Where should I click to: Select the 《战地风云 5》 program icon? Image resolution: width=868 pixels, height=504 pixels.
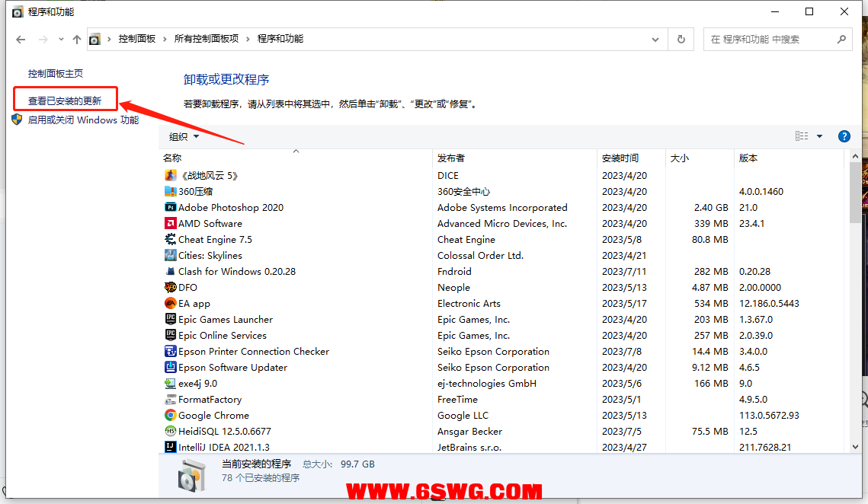pyautogui.click(x=171, y=175)
